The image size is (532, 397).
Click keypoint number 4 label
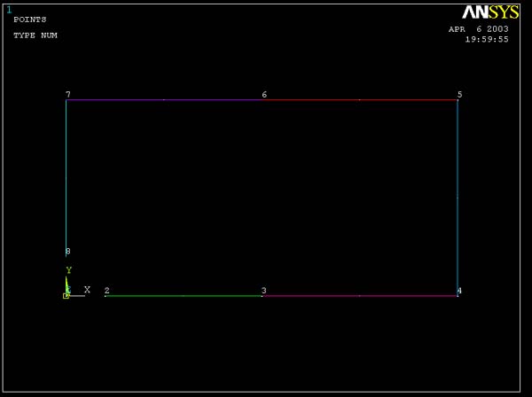(x=459, y=291)
